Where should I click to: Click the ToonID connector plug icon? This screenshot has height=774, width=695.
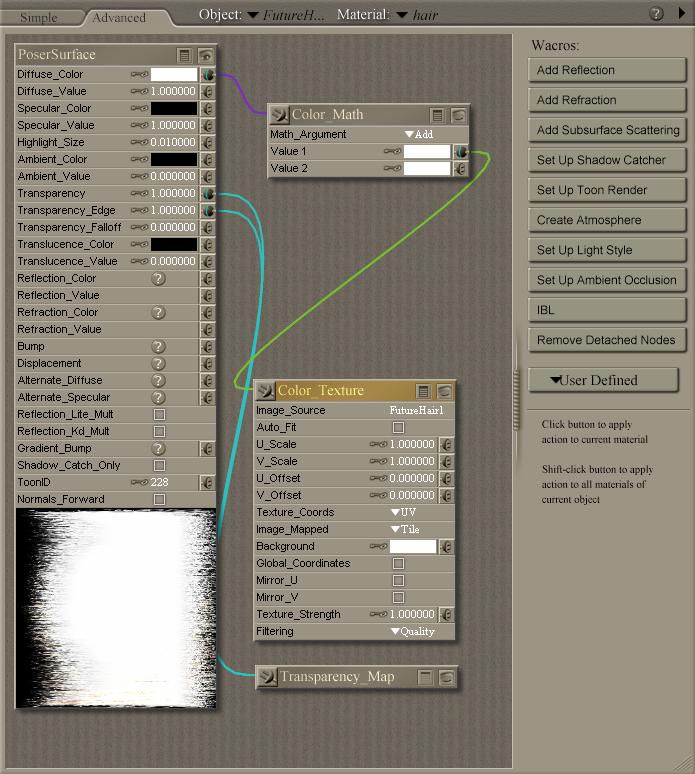pos(208,483)
